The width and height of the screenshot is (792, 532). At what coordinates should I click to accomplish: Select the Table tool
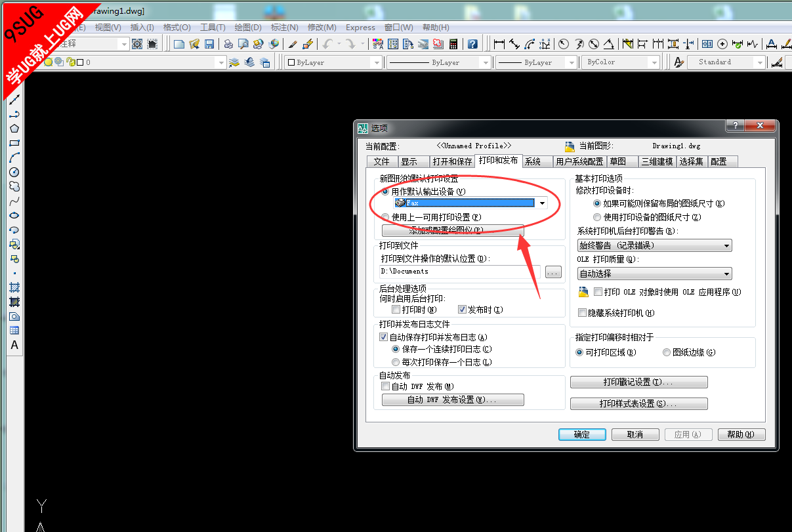click(14, 331)
